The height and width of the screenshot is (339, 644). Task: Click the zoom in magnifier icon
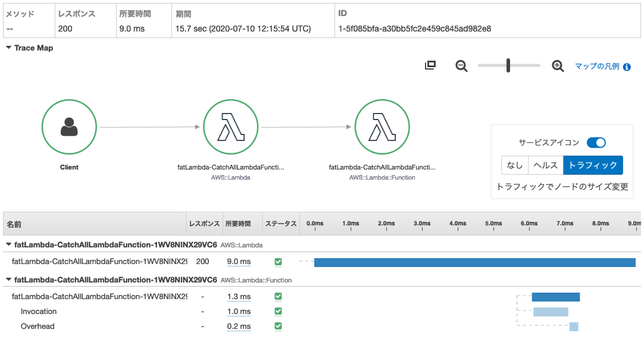tap(558, 66)
